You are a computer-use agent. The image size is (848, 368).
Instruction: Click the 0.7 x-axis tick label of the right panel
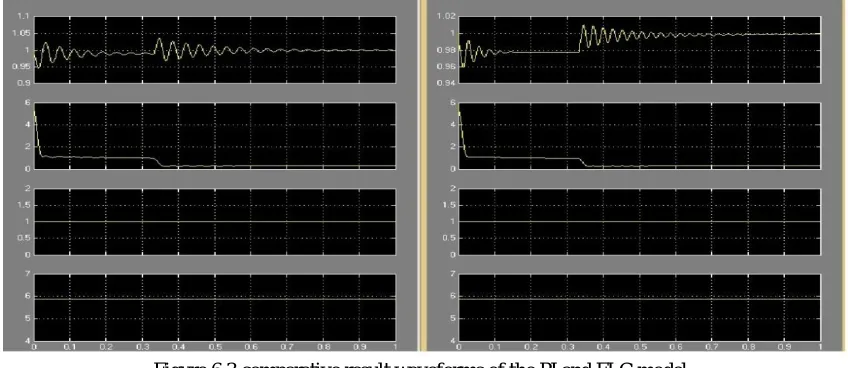[x=712, y=347]
